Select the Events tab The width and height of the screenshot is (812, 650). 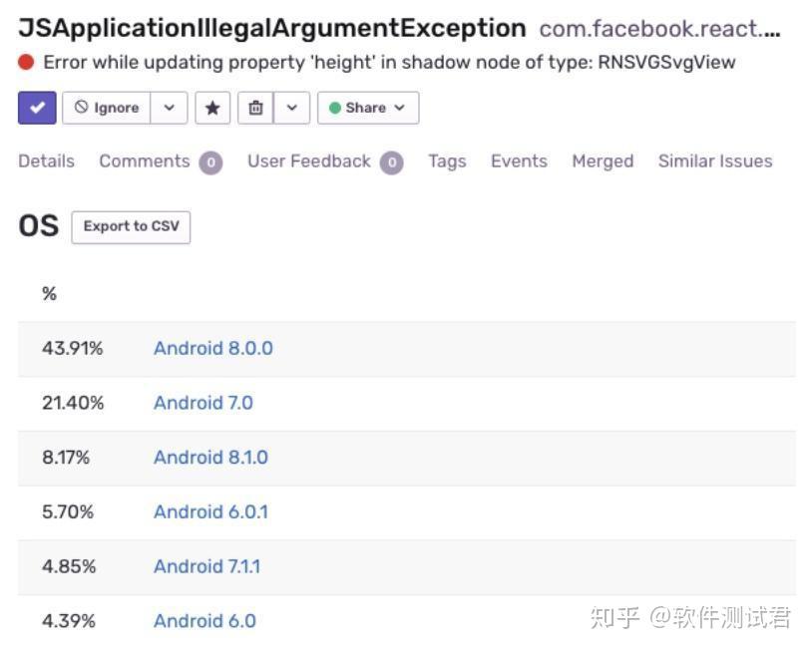pos(519,161)
